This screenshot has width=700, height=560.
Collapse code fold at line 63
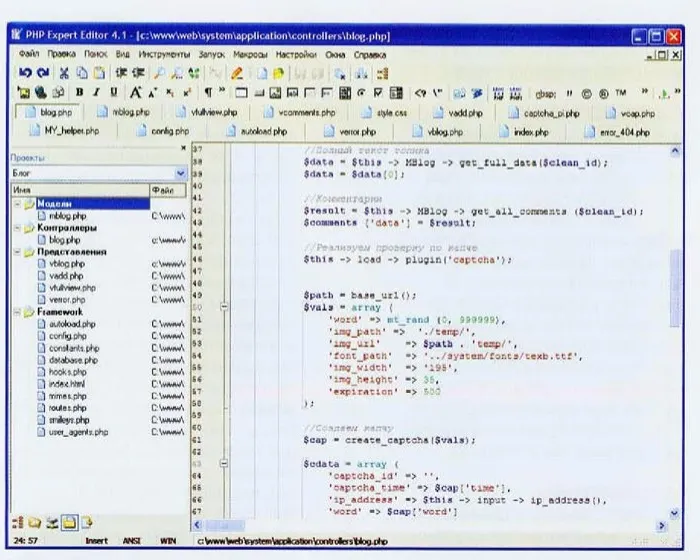[x=224, y=464]
